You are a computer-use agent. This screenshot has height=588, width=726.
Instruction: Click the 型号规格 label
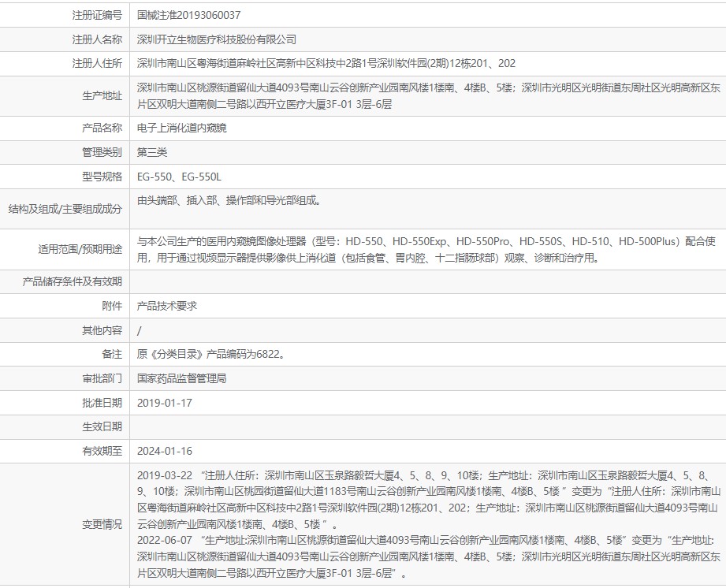102,177
